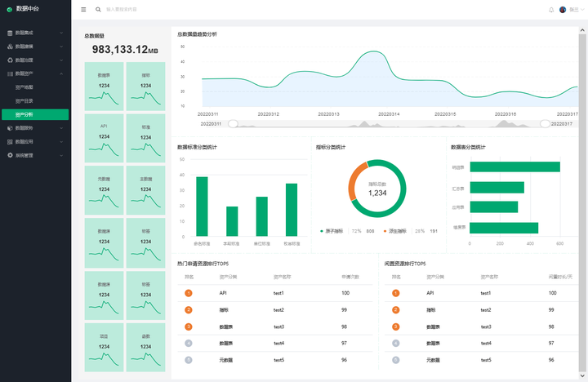588x382 pixels.
Task: Click the 数据中台 green logo icon
Action: [9, 9]
